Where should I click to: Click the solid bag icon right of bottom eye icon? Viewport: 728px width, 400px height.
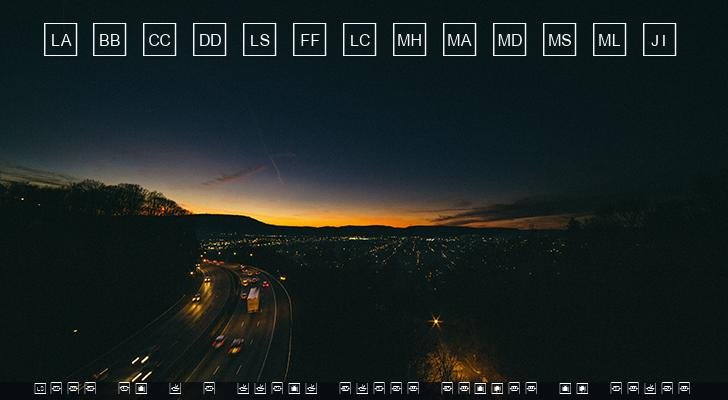141,388
